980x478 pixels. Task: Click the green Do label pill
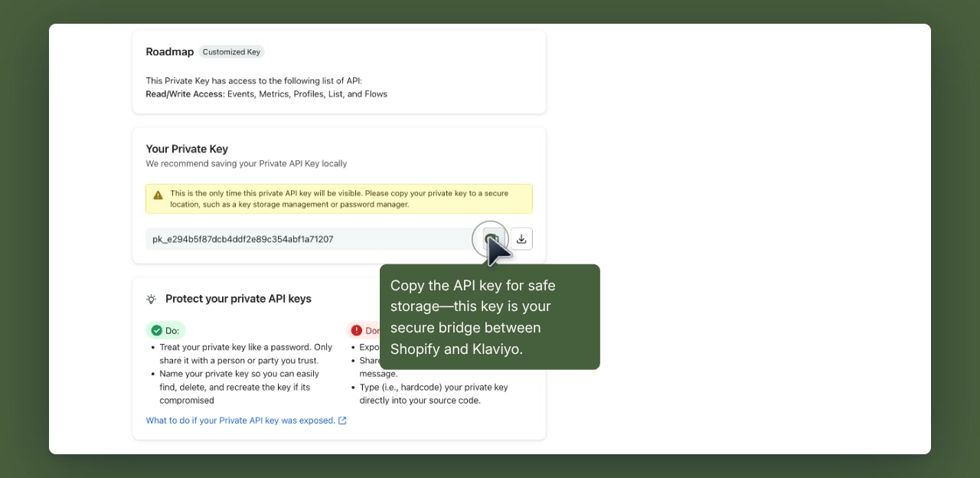pyautogui.click(x=165, y=330)
